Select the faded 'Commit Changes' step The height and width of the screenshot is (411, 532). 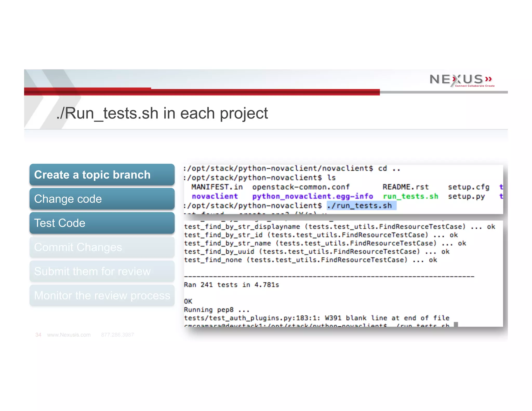(102, 247)
